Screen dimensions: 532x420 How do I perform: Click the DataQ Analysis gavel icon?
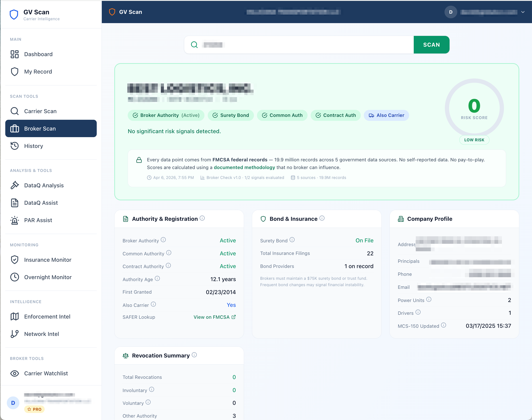15,185
